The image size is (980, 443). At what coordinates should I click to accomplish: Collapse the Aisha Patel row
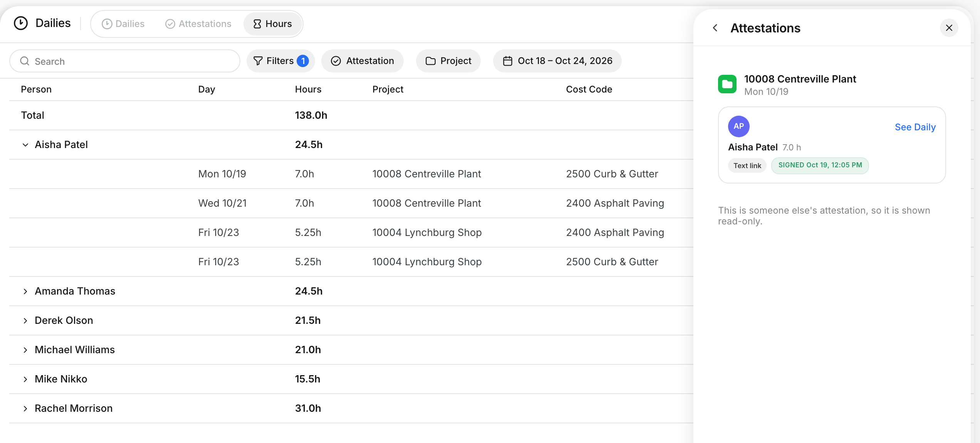coord(25,145)
